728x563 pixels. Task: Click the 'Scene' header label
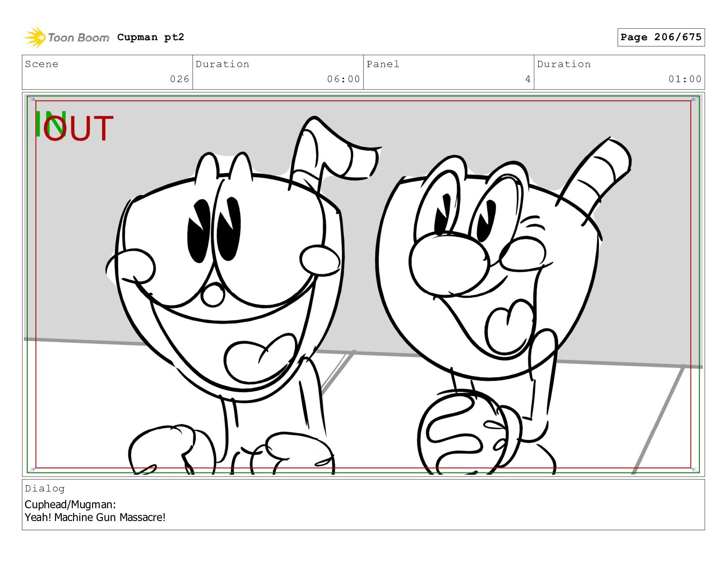pos(41,64)
